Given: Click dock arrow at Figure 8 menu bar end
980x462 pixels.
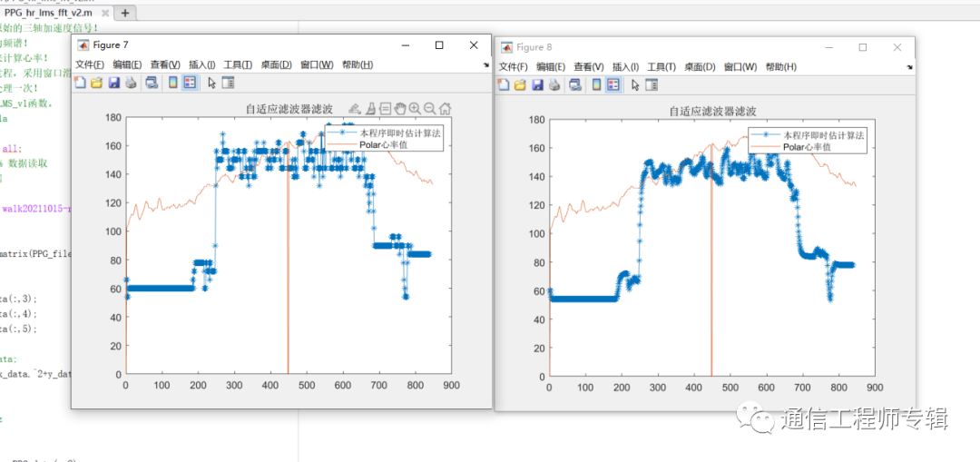Looking at the screenshot, I should point(909,67).
